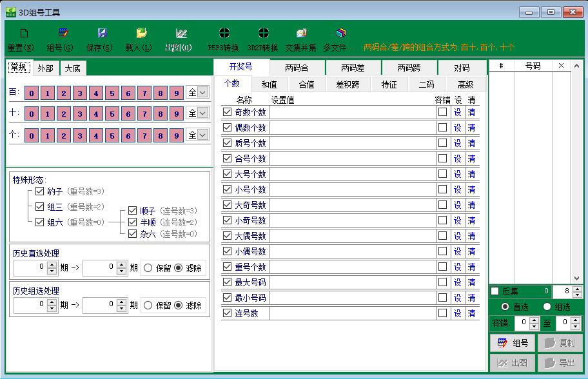Expand the 百 row 全 dropdown
Image resolution: width=588 pixels, height=379 pixels.
pos(203,93)
